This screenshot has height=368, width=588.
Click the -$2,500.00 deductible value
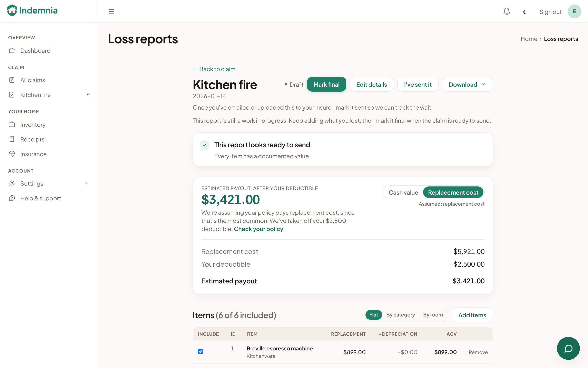[467, 264]
